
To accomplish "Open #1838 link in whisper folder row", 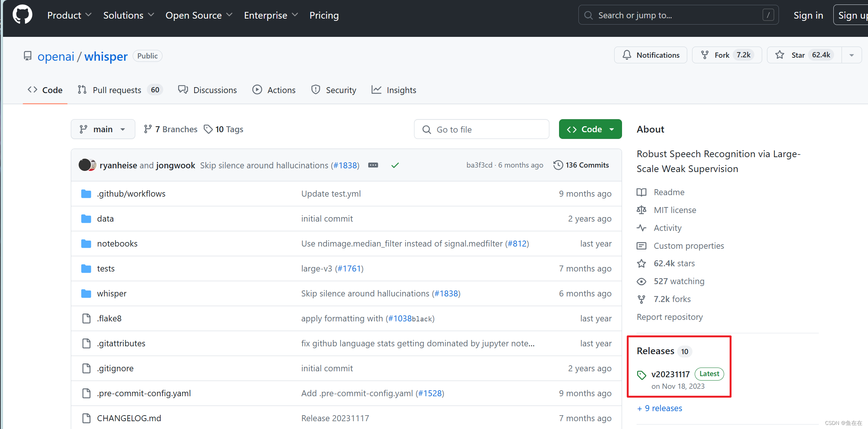I will (446, 293).
